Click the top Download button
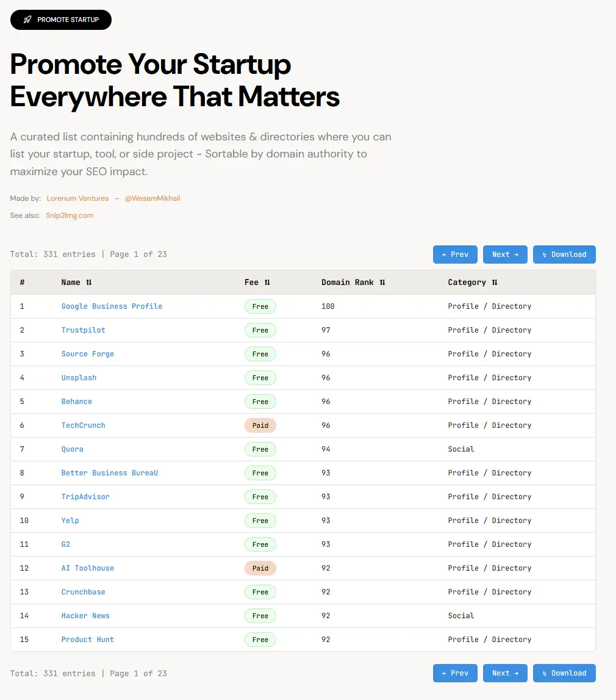This screenshot has height=700, width=616. click(x=564, y=254)
